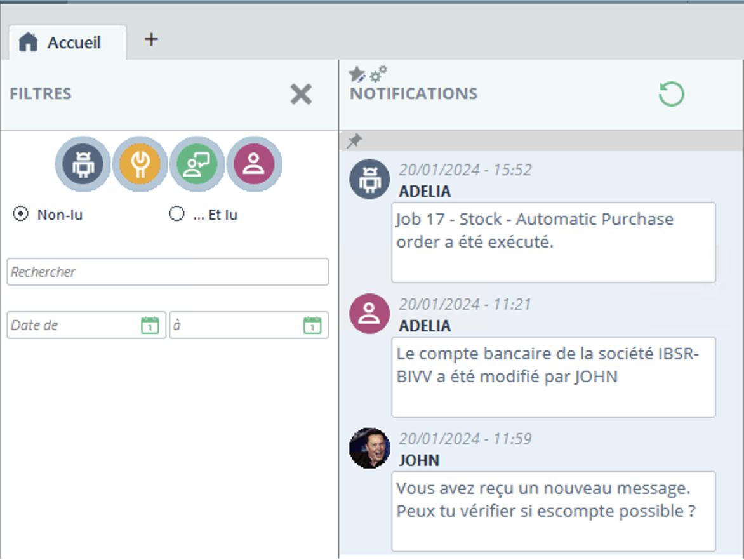The width and height of the screenshot is (744, 560).
Task: Select the 'Non-lu' radio button
Action: [18, 215]
